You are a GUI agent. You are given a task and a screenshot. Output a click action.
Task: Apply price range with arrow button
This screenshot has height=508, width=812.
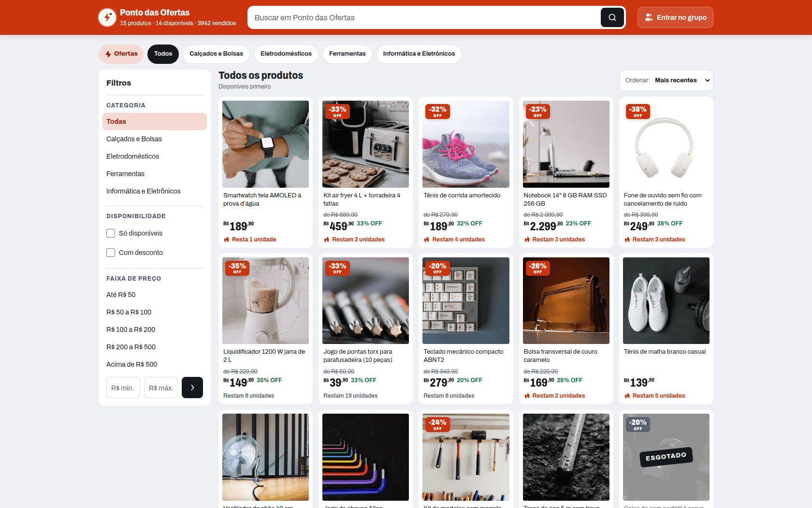[x=192, y=388]
